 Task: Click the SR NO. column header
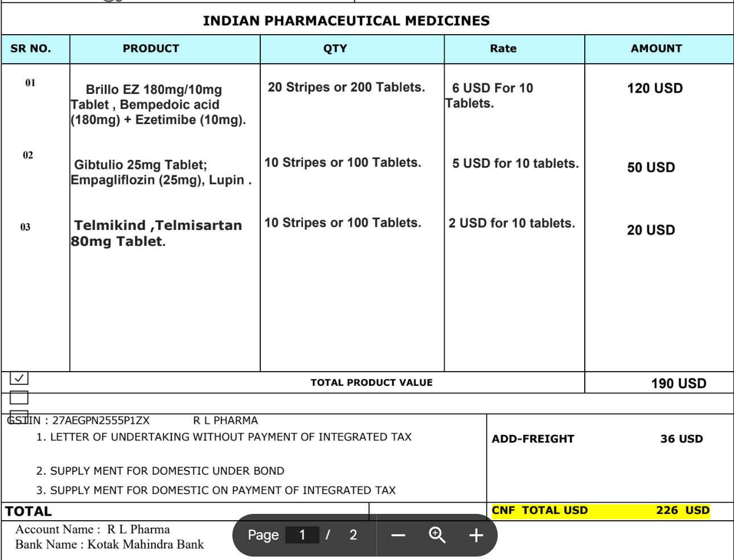[31, 49]
